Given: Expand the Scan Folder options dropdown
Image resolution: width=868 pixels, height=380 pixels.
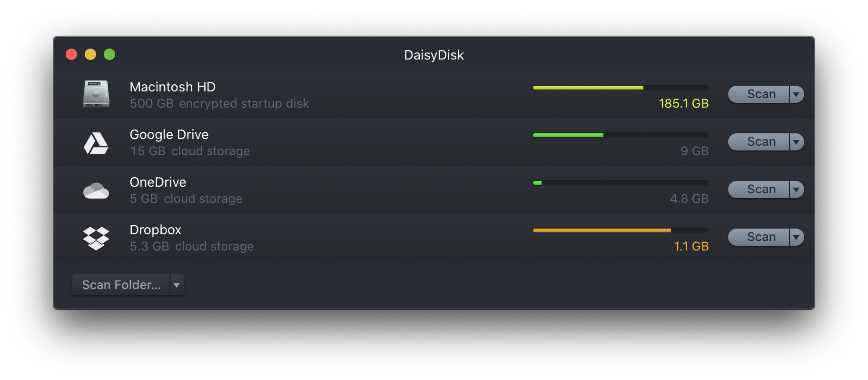Looking at the screenshot, I should point(176,285).
